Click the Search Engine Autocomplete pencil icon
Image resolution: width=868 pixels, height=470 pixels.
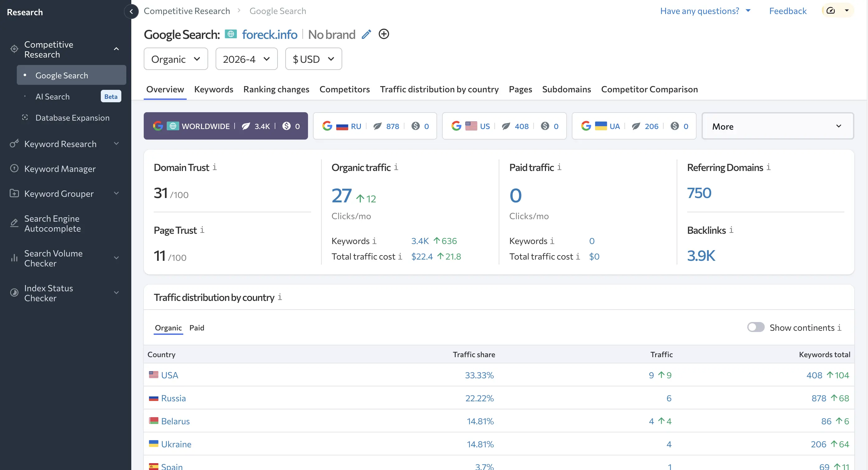coord(14,223)
